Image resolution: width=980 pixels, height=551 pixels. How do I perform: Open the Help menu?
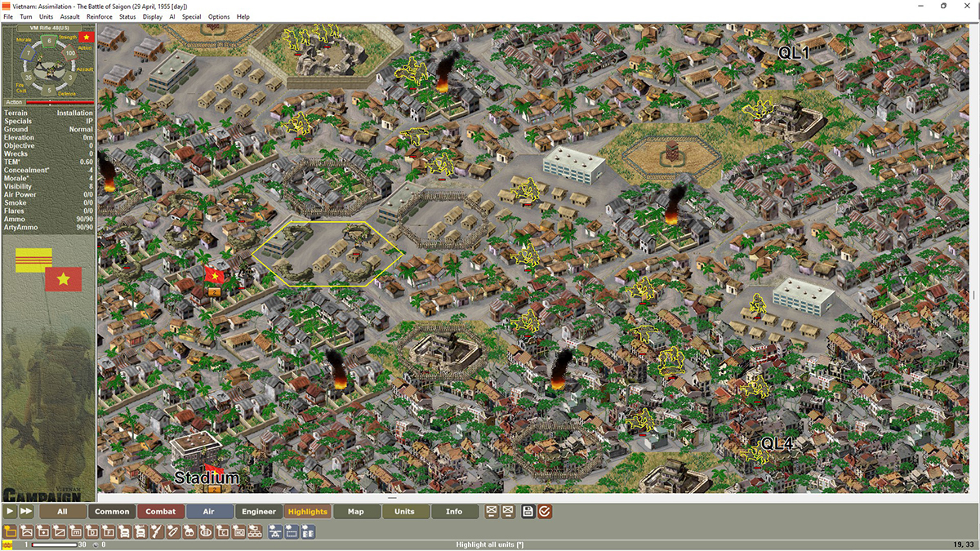(243, 16)
